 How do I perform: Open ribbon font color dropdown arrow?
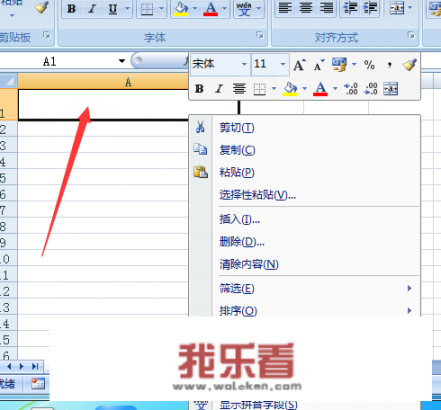tap(225, 9)
